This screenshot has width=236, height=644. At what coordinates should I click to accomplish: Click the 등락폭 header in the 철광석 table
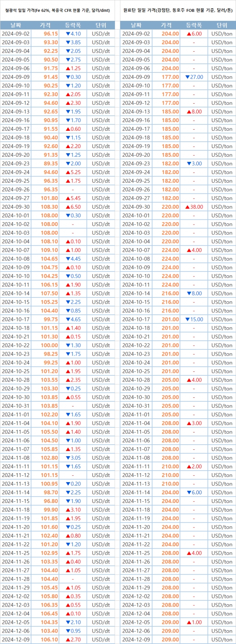(73, 25)
